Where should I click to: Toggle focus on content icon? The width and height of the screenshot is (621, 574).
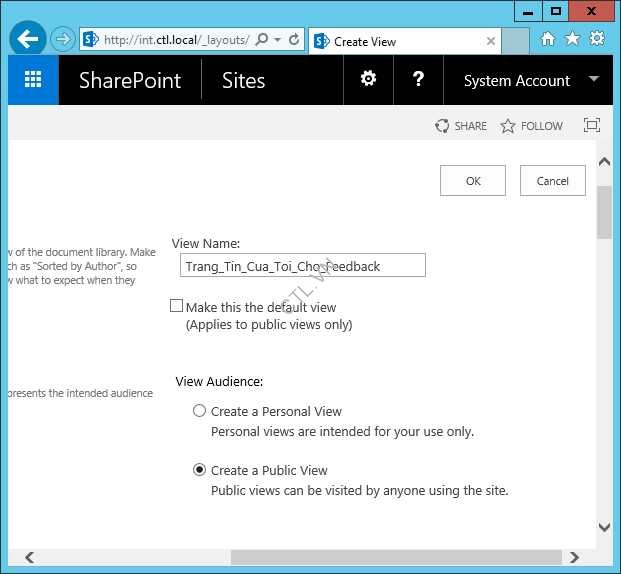591,126
